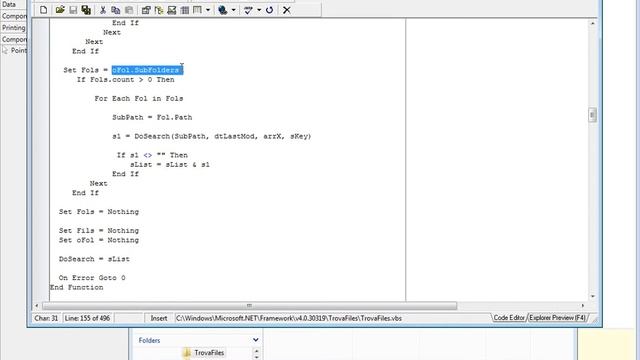
Task: Click the 'Line: 155 of 496' status field
Action: click(87, 318)
